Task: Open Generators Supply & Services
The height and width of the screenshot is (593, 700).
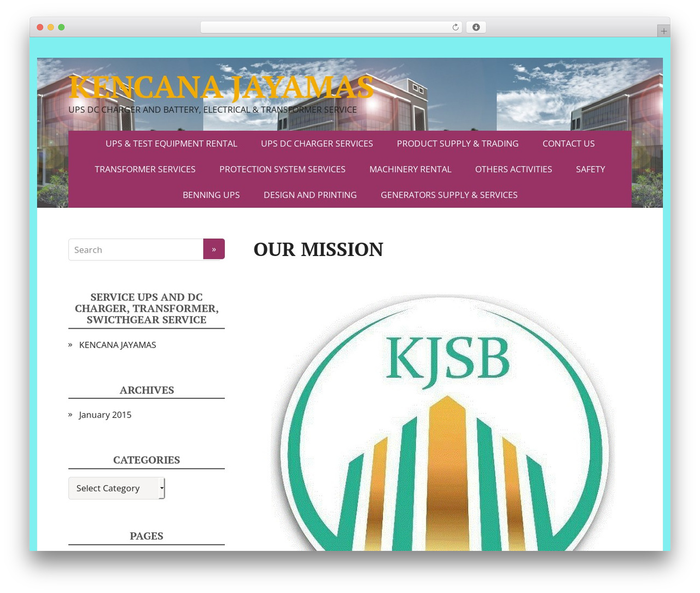Action: click(x=449, y=195)
